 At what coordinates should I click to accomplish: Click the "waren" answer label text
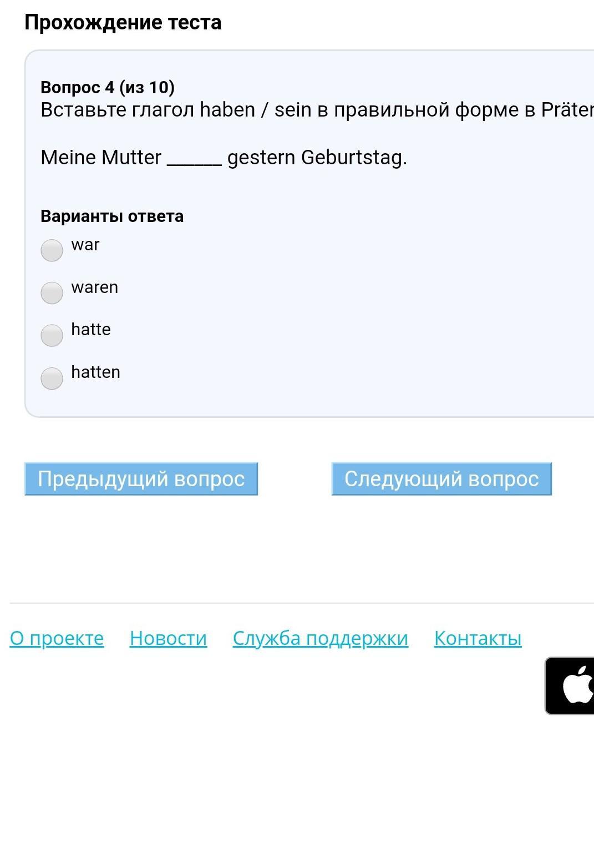[x=94, y=287]
